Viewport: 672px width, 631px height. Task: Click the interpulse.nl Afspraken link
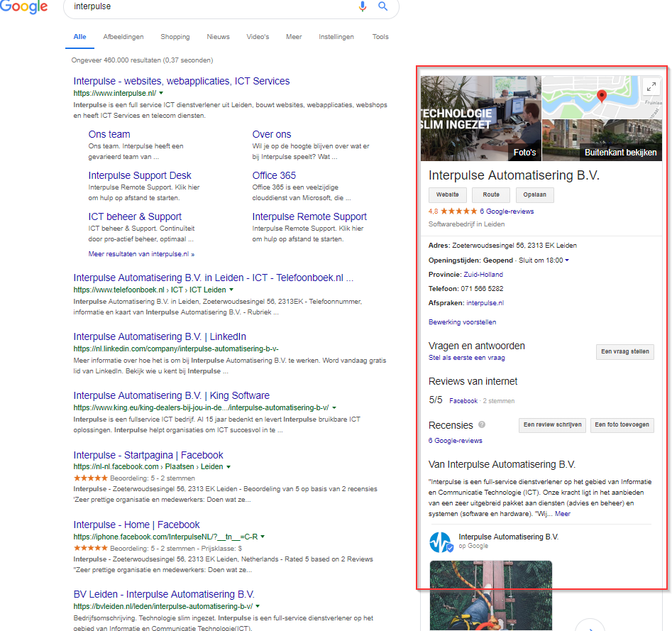coord(485,302)
